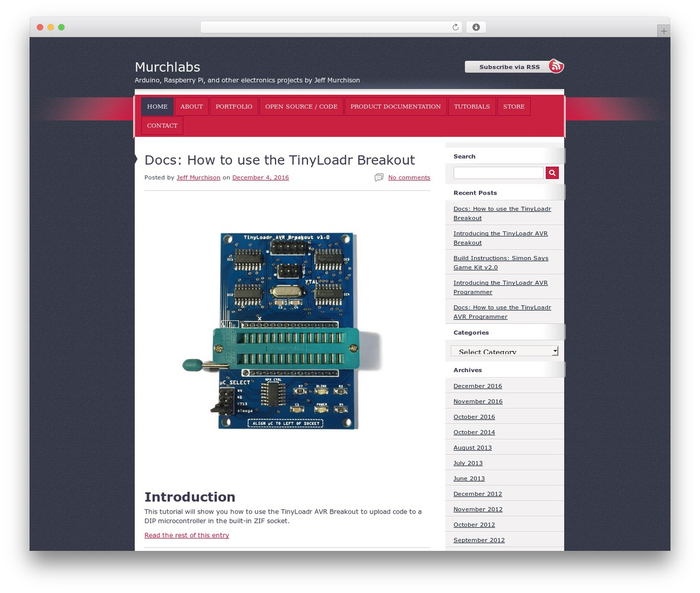Open PRODUCT DOCUMENTATION menu item

pyautogui.click(x=395, y=107)
